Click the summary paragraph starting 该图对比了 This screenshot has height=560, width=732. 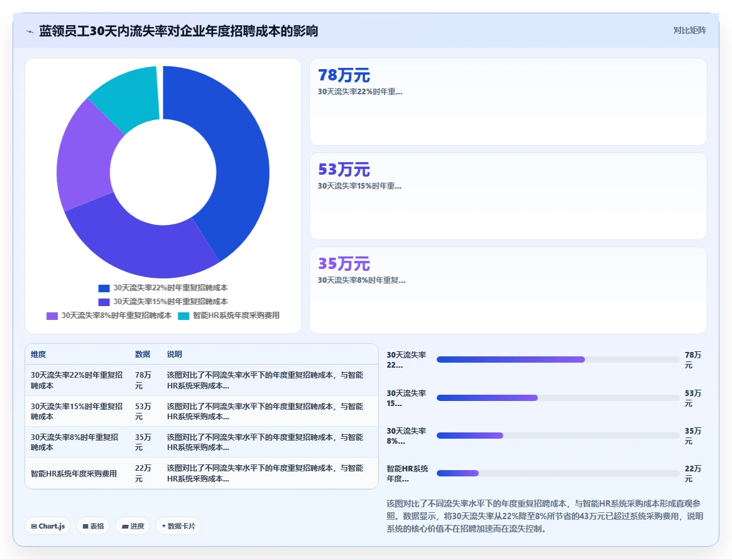pyautogui.click(x=545, y=516)
